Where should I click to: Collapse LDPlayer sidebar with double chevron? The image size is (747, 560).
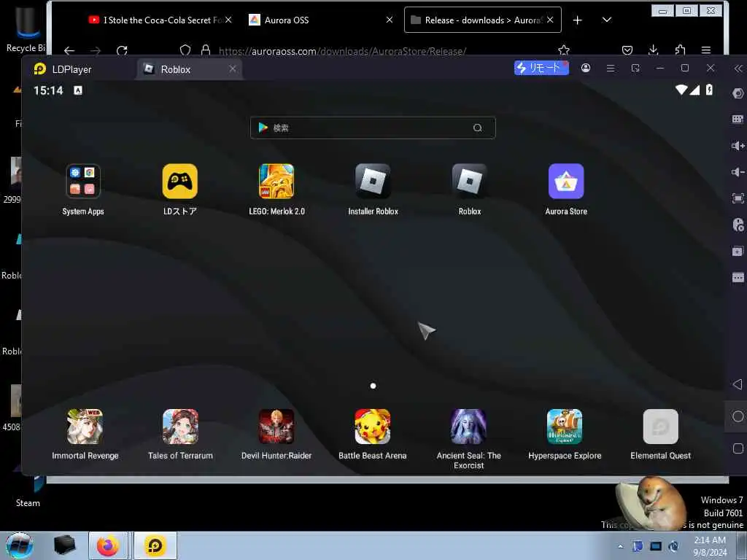[738, 69]
